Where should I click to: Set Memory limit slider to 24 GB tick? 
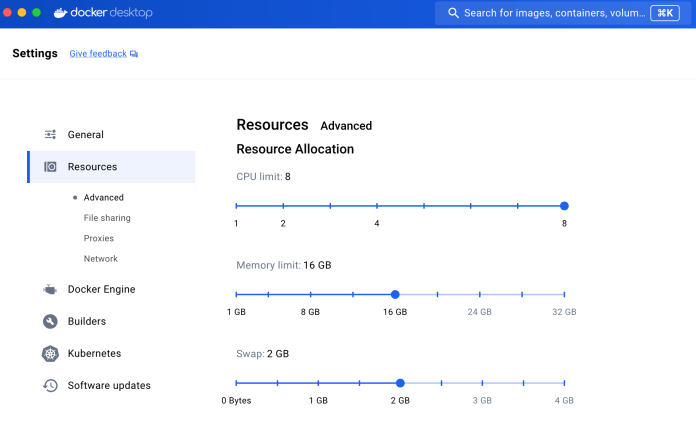point(480,295)
